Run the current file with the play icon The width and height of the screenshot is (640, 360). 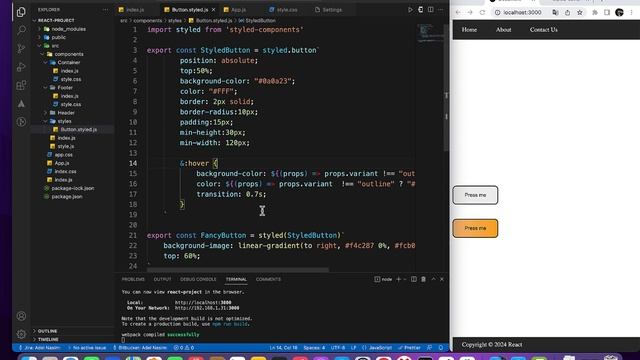tap(410, 9)
